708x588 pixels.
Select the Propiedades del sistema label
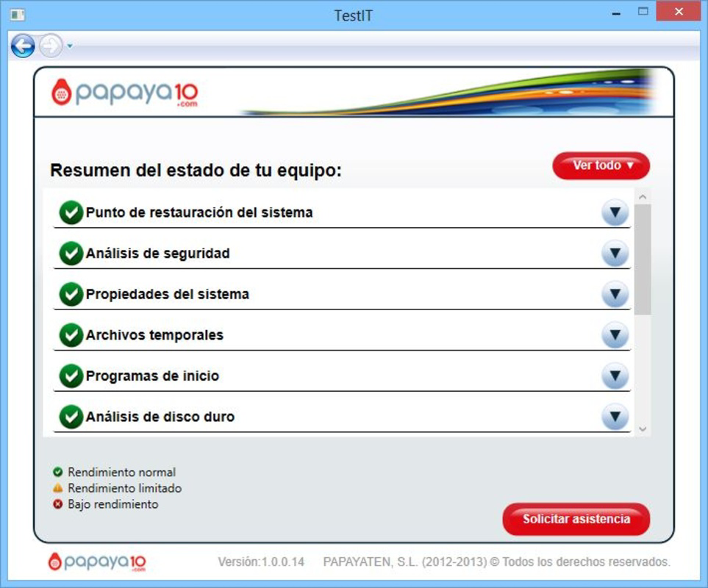(x=167, y=294)
